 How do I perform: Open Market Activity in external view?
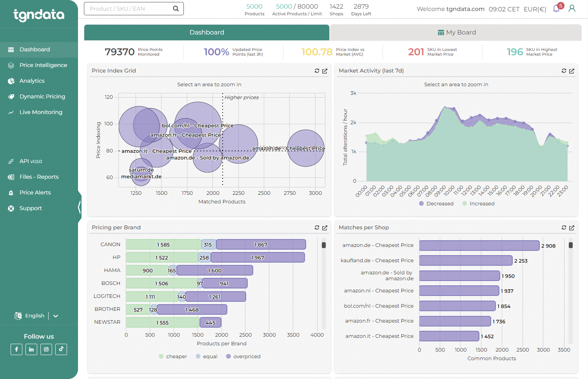(x=572, y=71)
